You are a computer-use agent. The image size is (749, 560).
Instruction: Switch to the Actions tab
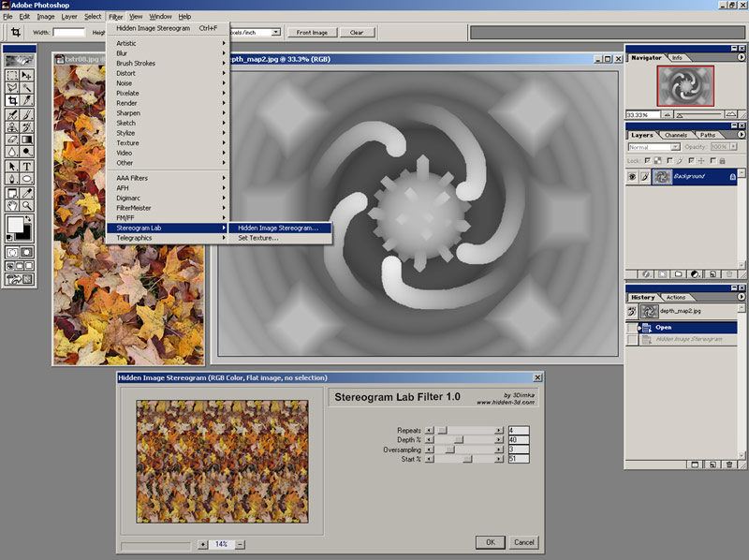(x=675, y=297)
